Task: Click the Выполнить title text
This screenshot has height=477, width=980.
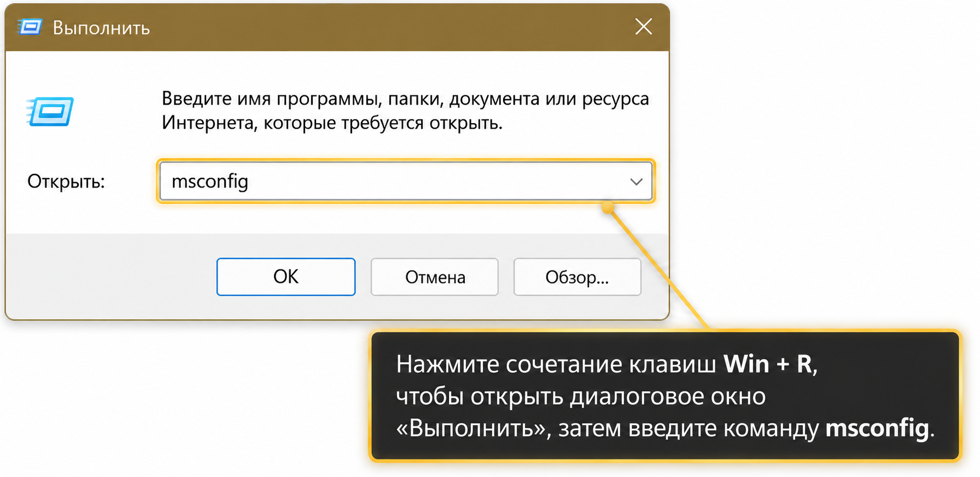Action: click(x=101, y=28)
